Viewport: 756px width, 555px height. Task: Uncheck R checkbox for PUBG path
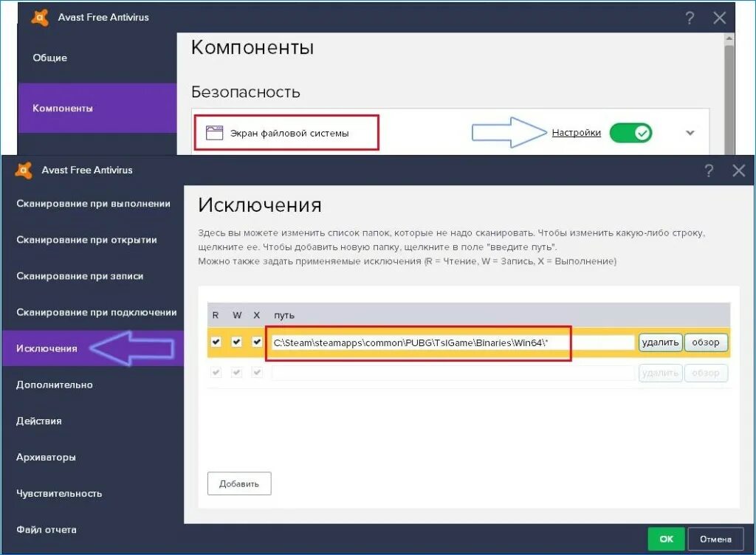pyautogui.click(x=216, y=342)
